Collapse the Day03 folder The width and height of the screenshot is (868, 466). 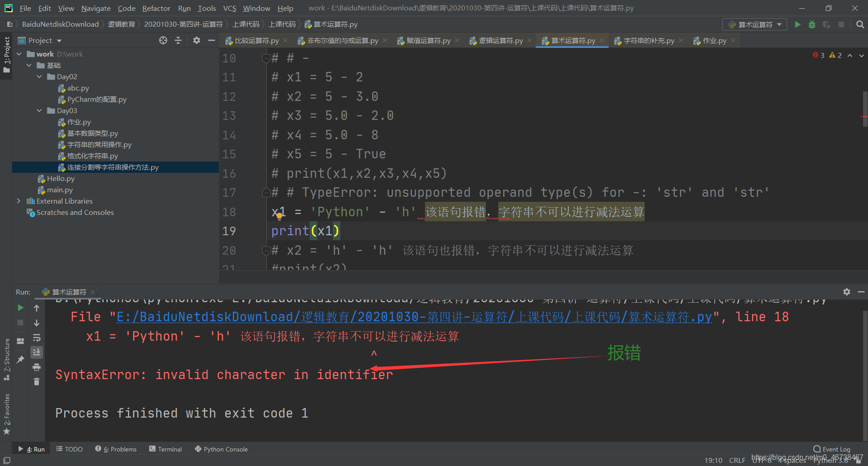point(39,110)
